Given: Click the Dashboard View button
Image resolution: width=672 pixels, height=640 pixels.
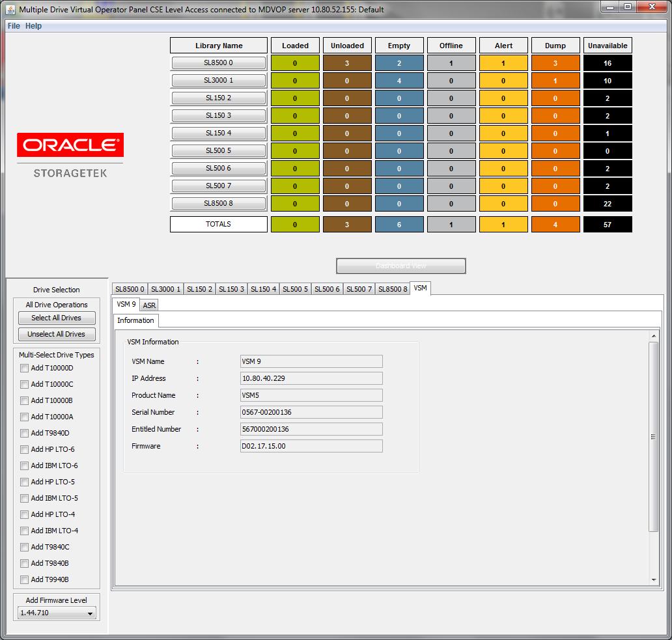Looking at the screenshot, I should coord(400,266).
